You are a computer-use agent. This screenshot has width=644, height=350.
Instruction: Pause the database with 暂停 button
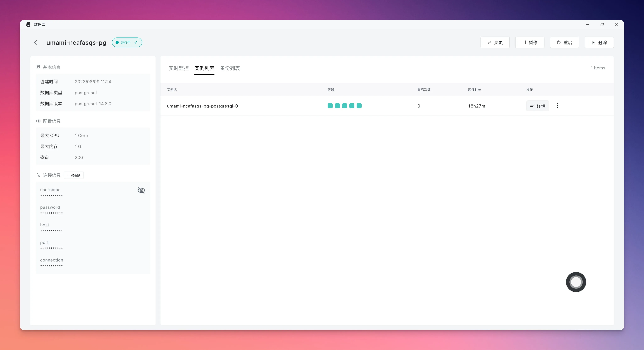point(530,42)
